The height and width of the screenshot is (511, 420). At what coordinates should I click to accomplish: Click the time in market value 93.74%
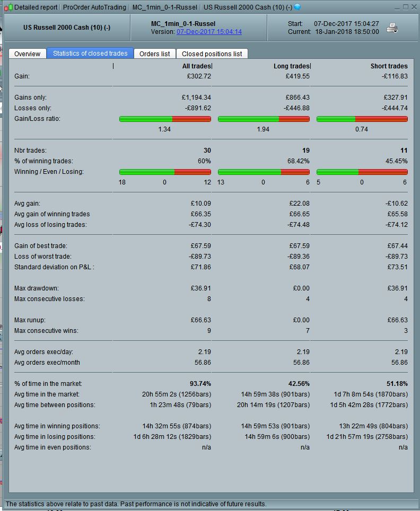coord(200,384)
